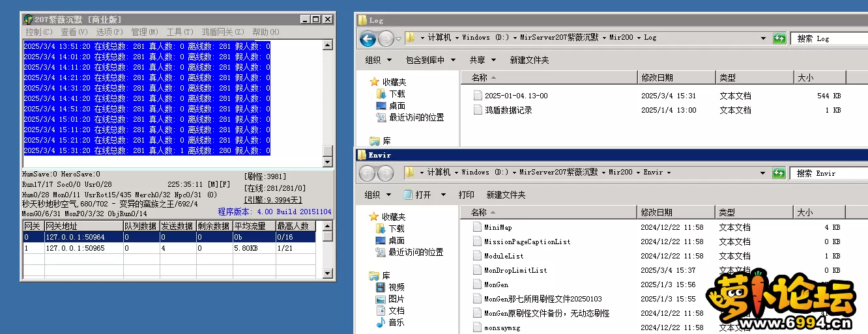868x334 pixels.
Task: Click refresh icon next to Log address bar
Action: (779, 38)
